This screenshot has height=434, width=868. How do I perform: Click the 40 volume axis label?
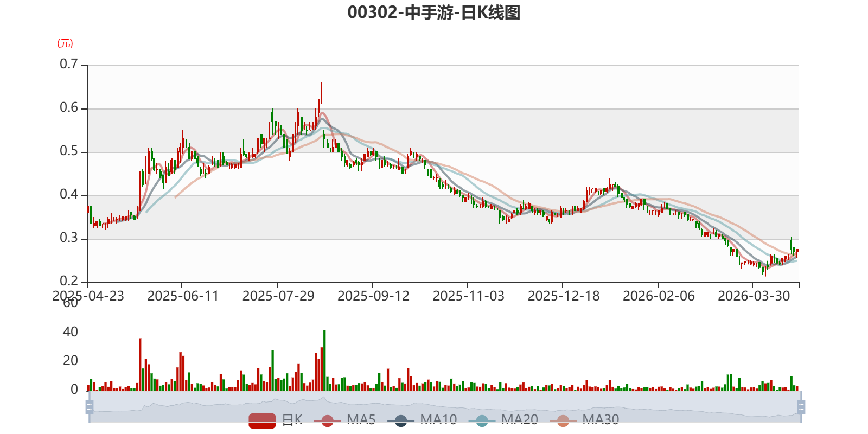(71, 331)
